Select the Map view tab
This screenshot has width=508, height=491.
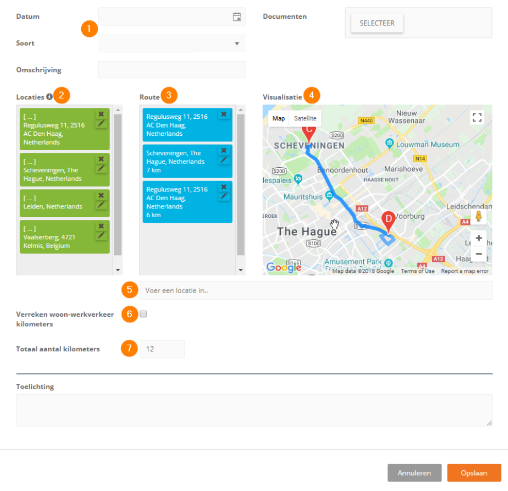[x=279, y=118]
